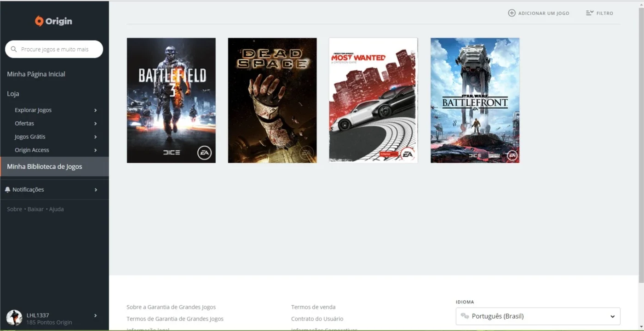Select Need for Speed Most Wanted tile
Viewport: 644px width, 331px height.
(373, 100)
